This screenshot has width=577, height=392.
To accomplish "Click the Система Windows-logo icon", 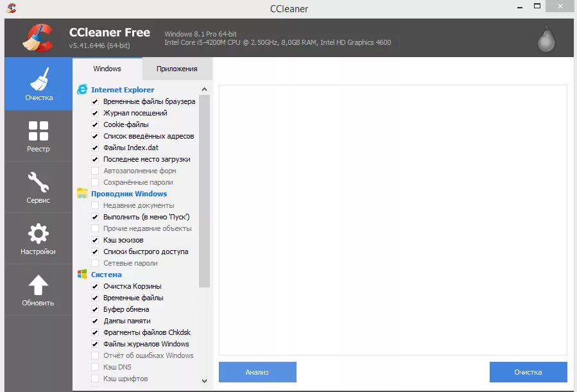I will click(82, 274).
